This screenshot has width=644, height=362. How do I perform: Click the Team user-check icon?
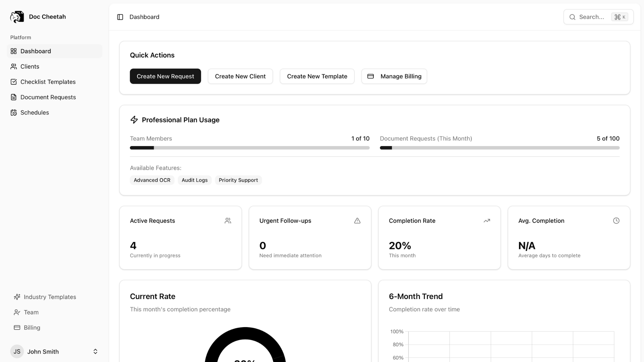pos(17,312)
